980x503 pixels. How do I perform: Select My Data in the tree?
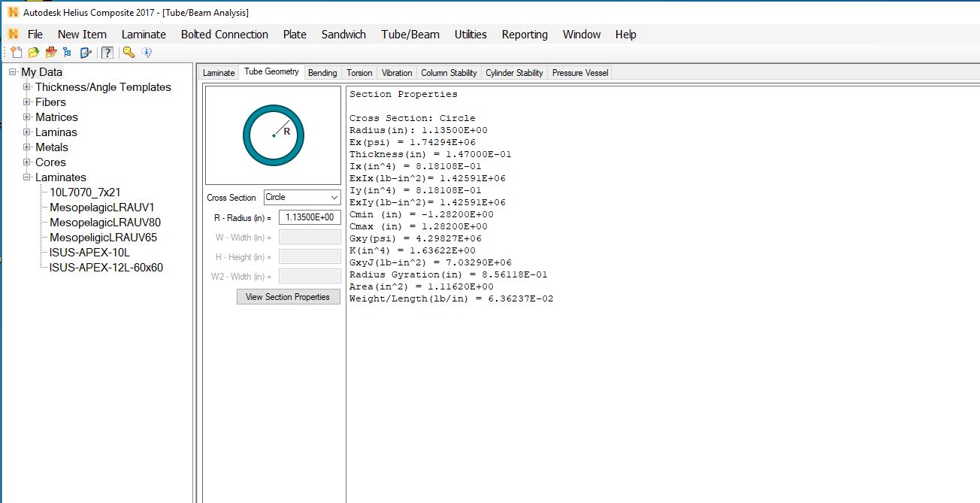click(x=41, y=72)
